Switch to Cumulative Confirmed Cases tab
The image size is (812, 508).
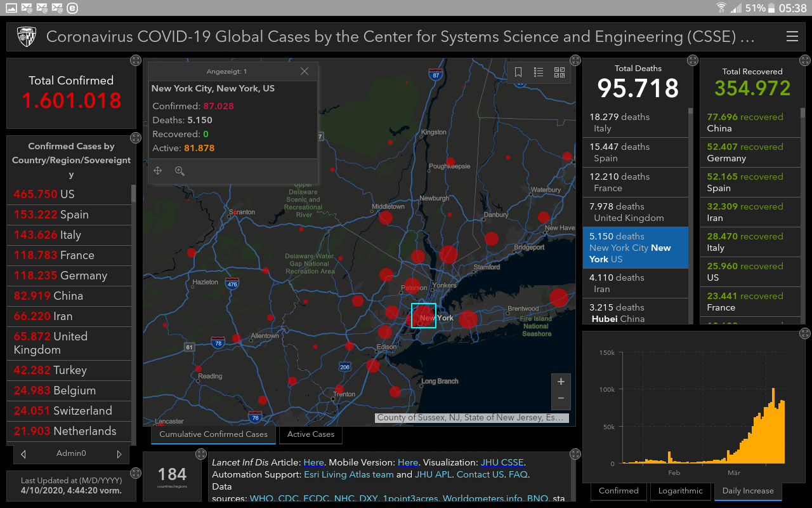click(213, 434)
